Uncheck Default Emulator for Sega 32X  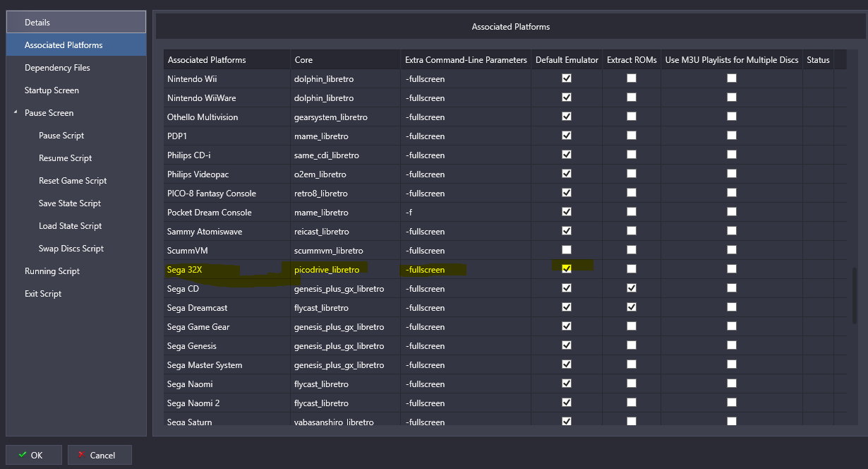[567, 269]
